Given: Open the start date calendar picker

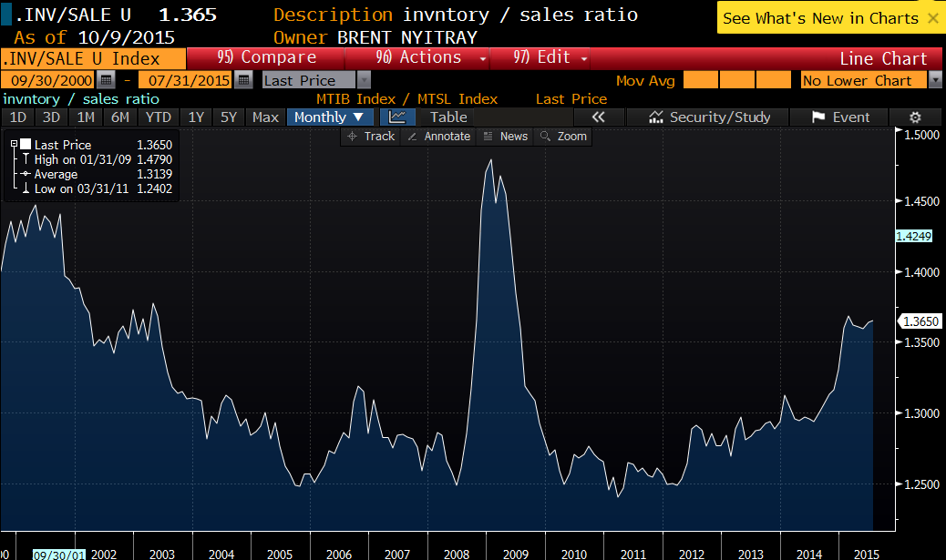Looking at the screenshot, I should coord(107,80).
